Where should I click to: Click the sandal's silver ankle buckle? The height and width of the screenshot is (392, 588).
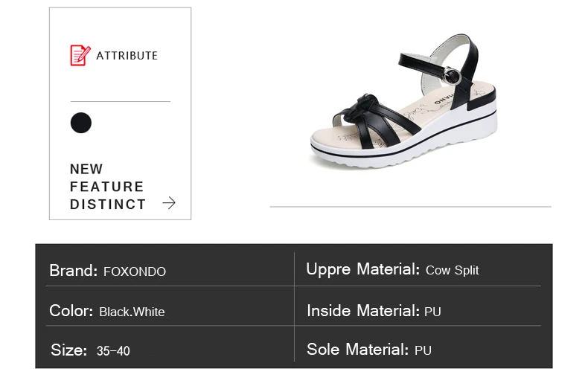click(x=452, y=76)
